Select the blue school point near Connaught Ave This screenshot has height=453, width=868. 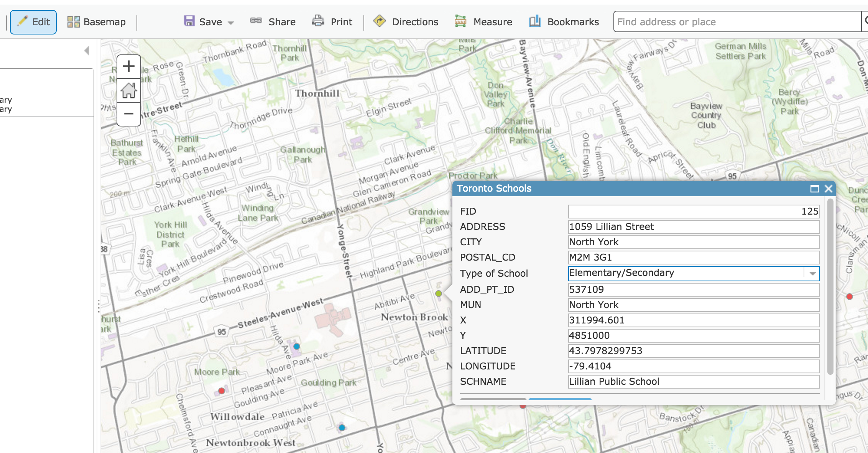coord(342,428)
